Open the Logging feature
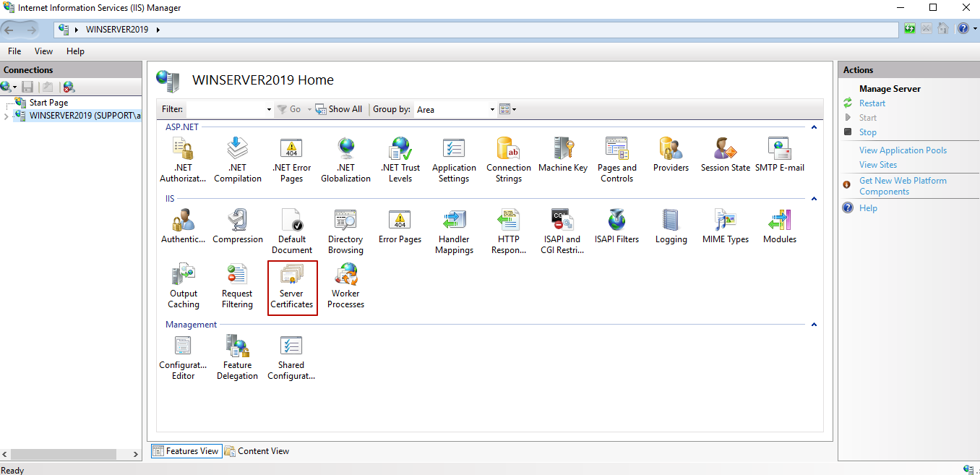The image size is (980, 475). point(671,224)
